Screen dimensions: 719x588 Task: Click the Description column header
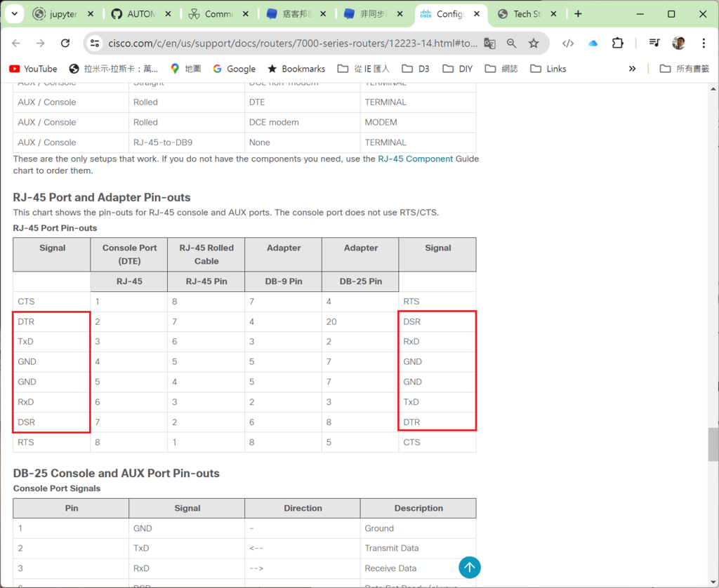pyautogui.click(x=418, y=508)
